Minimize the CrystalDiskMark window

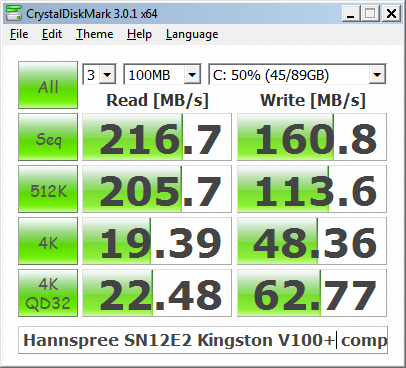click(351, 14)
